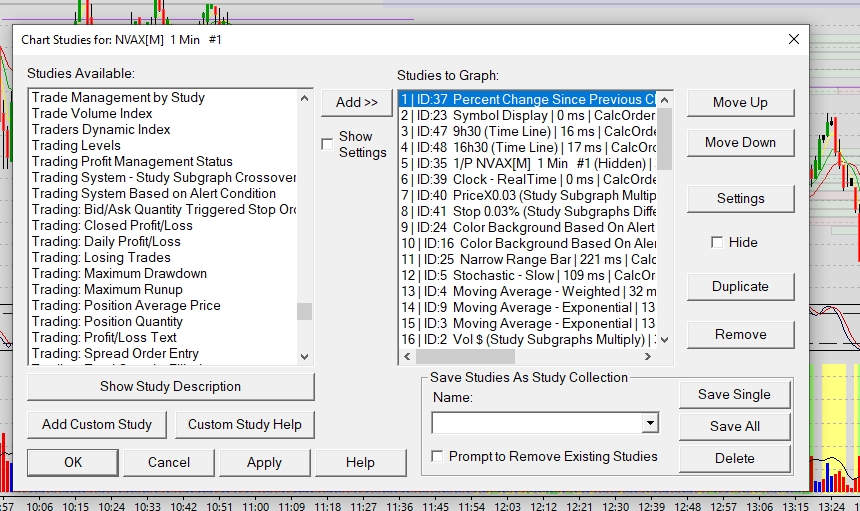Cancel the Chart Studies dialog

point(169,463)
